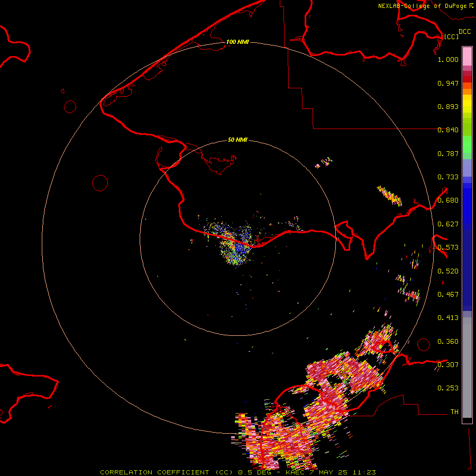This screenshot has width=476, height=476.
Task: Click the 0.680 scale value
Action: 448,200
